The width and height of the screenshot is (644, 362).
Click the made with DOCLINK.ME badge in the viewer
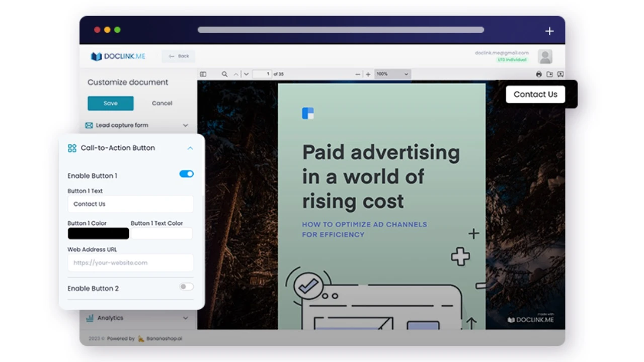pos(530,318)
